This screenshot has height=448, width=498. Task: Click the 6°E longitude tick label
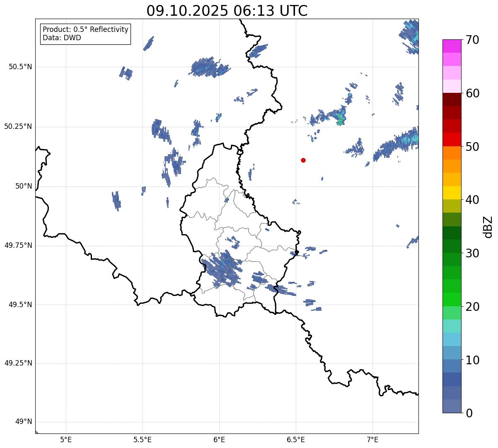click(219, 439)
